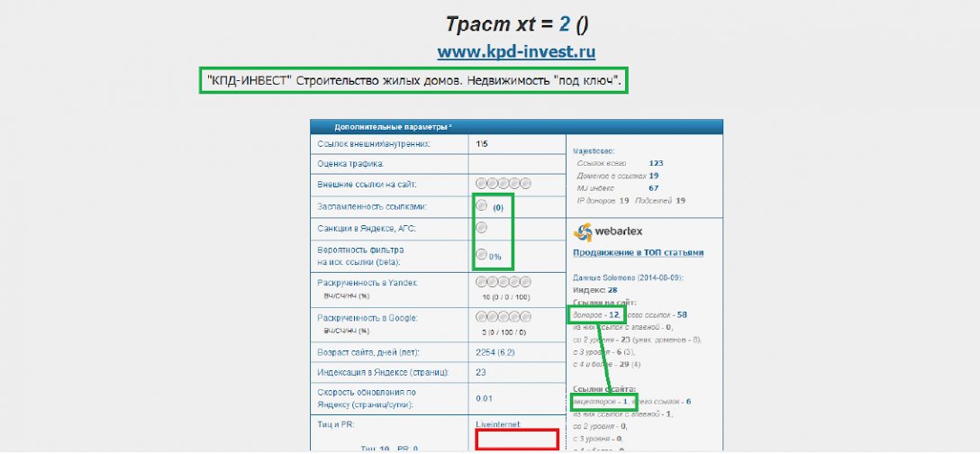Click the 'из них ссылок с главной - 1' line

click(622, 414)
